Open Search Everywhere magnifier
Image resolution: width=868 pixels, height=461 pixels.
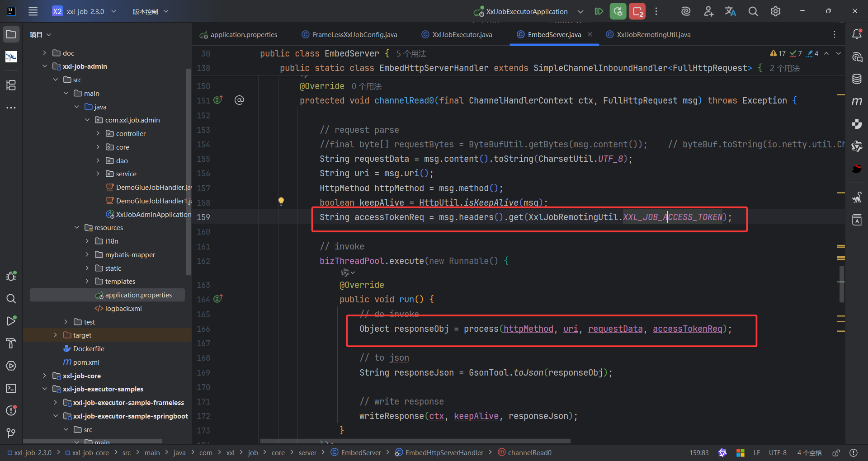coord(753,11)
